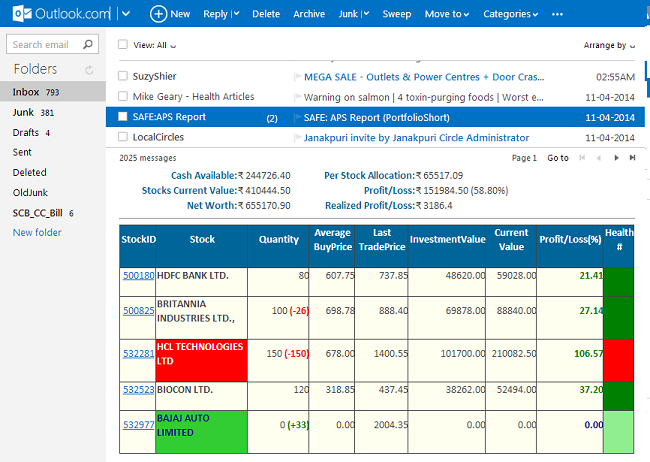Open stock ID 500180 link
Screen dimensions: 650x462
[138, 275]
